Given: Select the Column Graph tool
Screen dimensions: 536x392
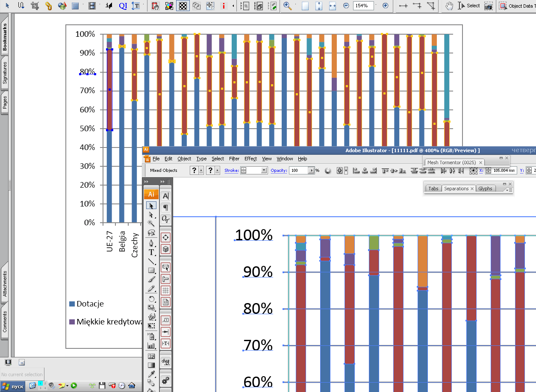Looking at the screenshot, I should (151, 345).
